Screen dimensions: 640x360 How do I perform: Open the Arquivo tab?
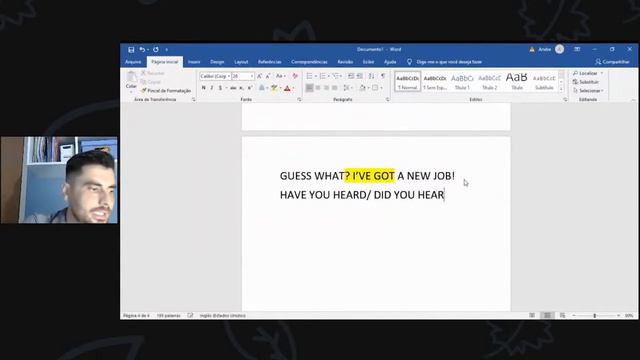click(133, 62)
